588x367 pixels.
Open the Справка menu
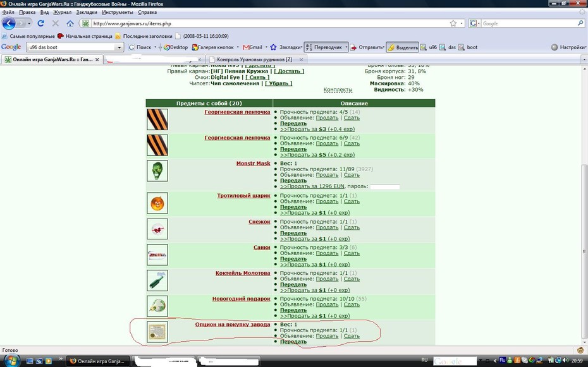[147, 12]
